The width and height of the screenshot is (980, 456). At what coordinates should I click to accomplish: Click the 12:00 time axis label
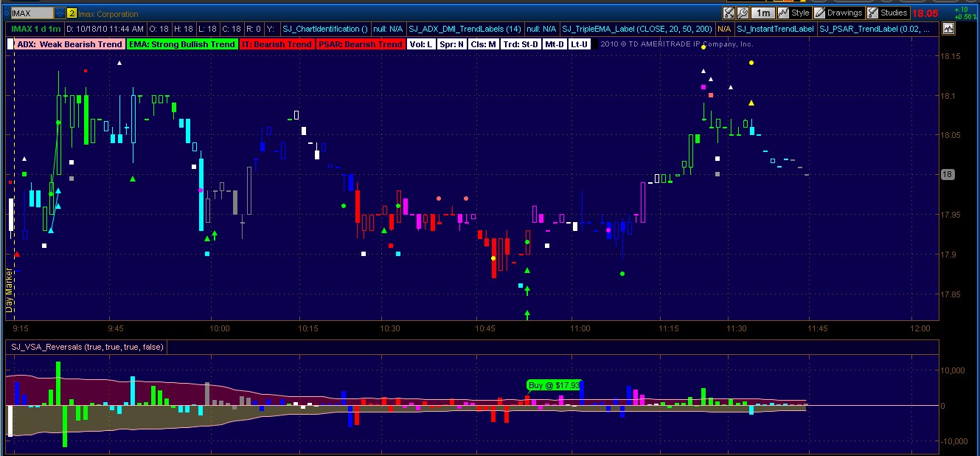[920, 328]
